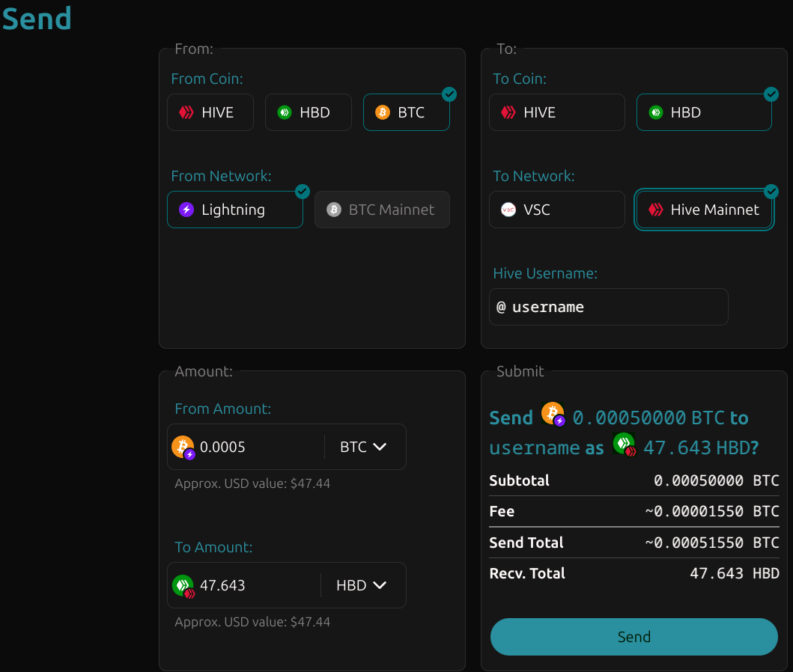Click the To Network: label
The image size is (793, 672).
pos(534,176)
